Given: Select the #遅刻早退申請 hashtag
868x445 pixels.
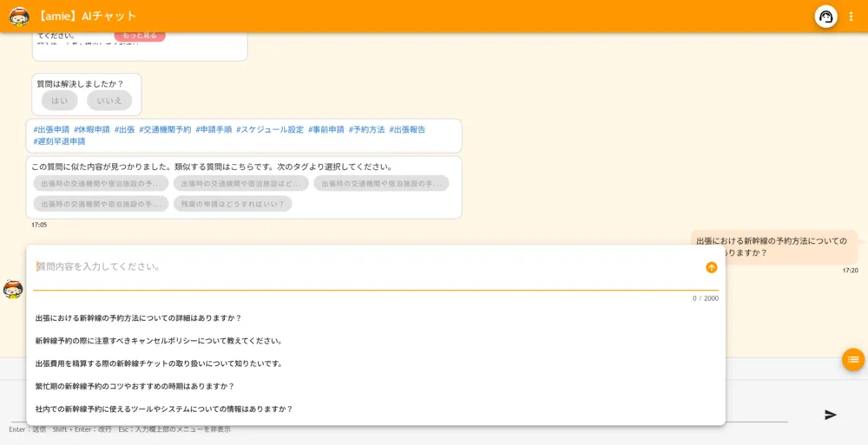Looking at the screenshot, I should click(x=59, y=141).
